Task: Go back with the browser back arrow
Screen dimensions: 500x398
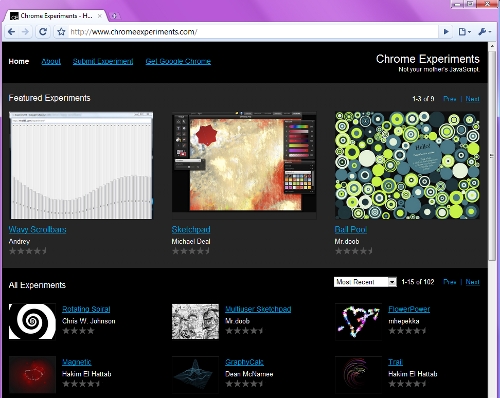Action: pyautogui.click(x=11, y=32)
